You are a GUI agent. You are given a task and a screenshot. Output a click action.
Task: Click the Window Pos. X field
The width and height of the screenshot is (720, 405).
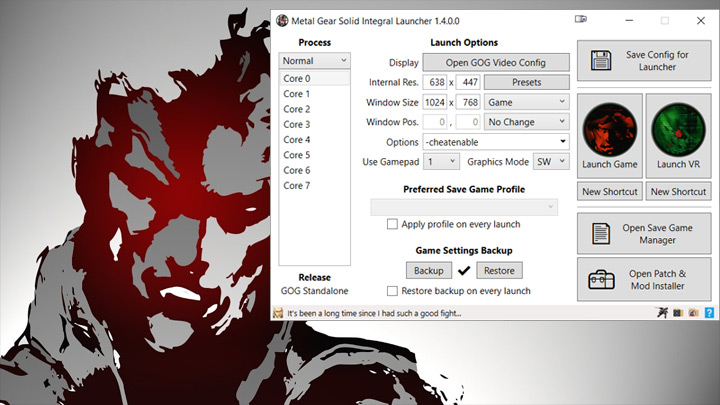coord(435,122)
